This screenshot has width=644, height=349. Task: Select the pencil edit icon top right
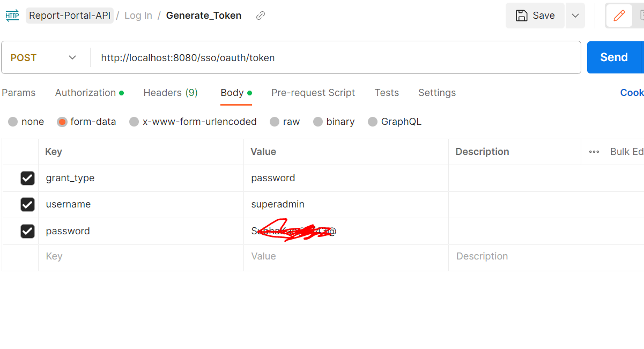[620, 16]
